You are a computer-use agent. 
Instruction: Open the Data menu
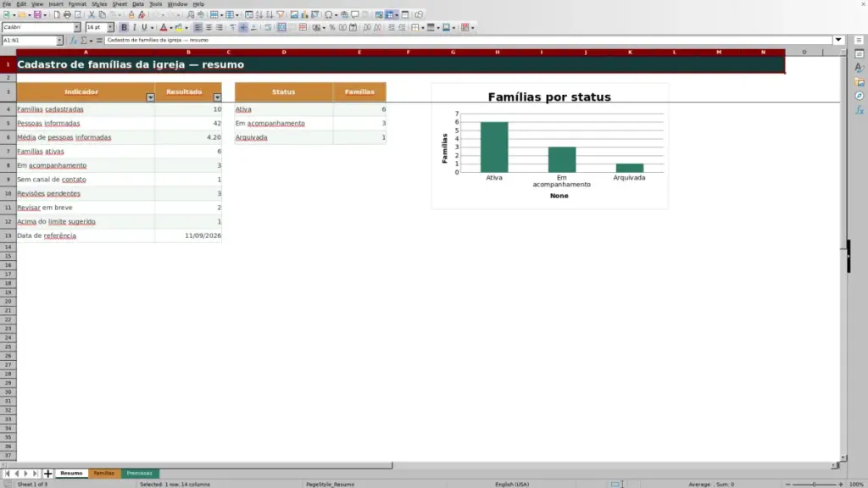coord(138,4)
